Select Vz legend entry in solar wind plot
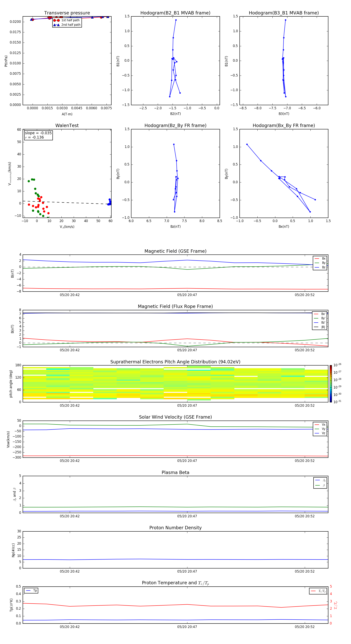The image size is (351, 644). (x=320, y=433)
